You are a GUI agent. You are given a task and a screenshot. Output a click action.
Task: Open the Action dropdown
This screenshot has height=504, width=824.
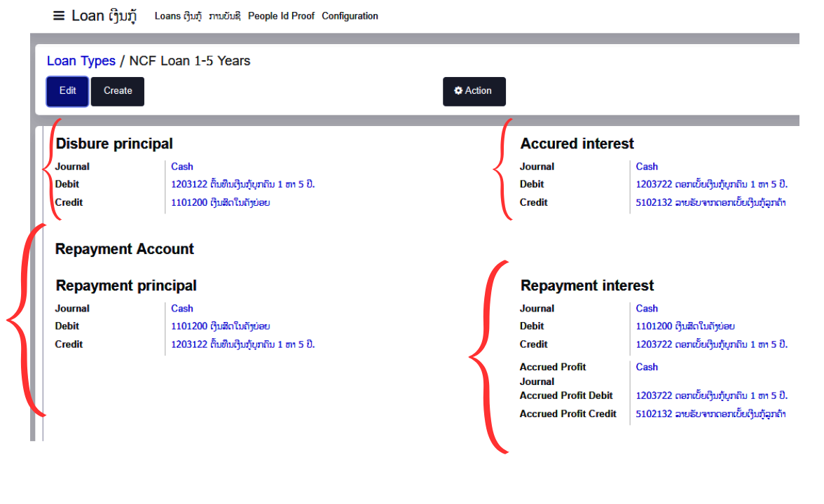(x=474, y=91)
